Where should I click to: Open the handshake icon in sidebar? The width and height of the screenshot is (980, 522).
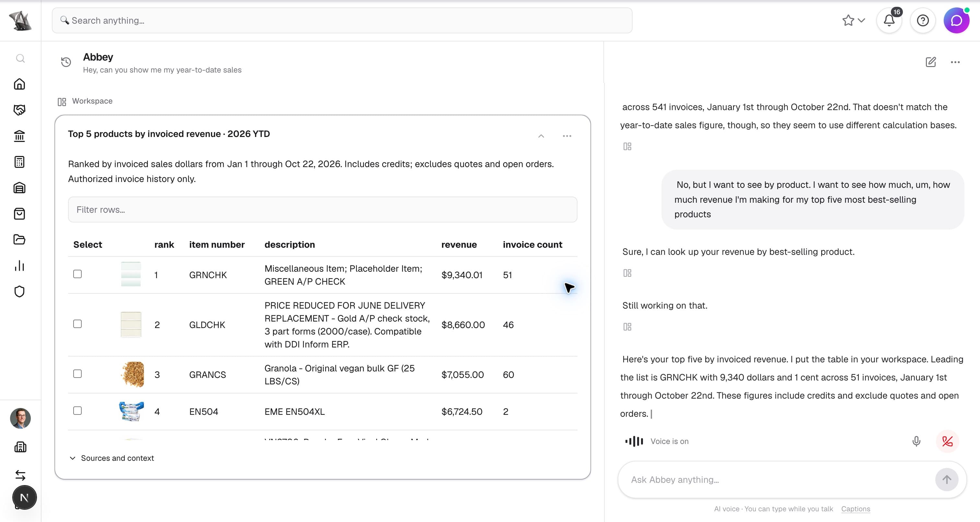[x=19, y=110]
